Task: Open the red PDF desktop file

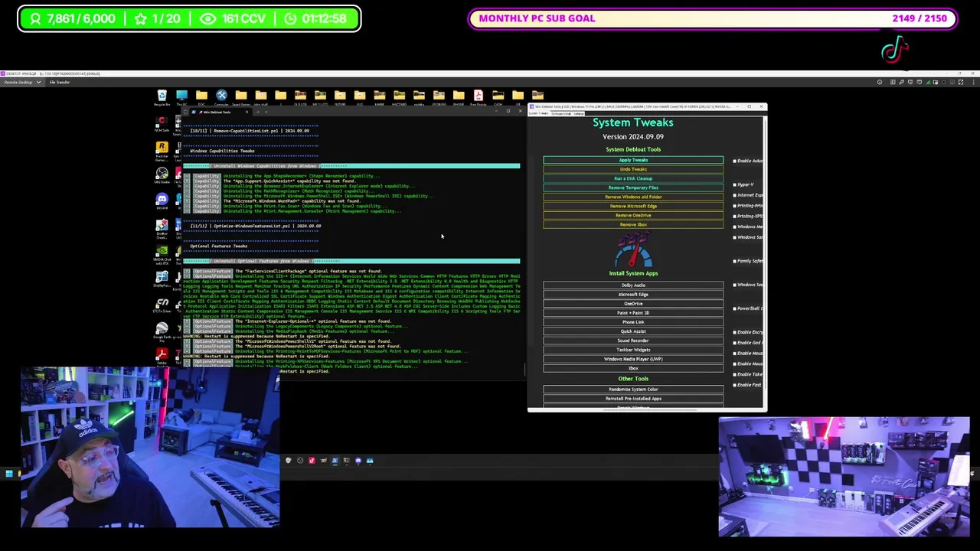Action: (x=479, y=97)
